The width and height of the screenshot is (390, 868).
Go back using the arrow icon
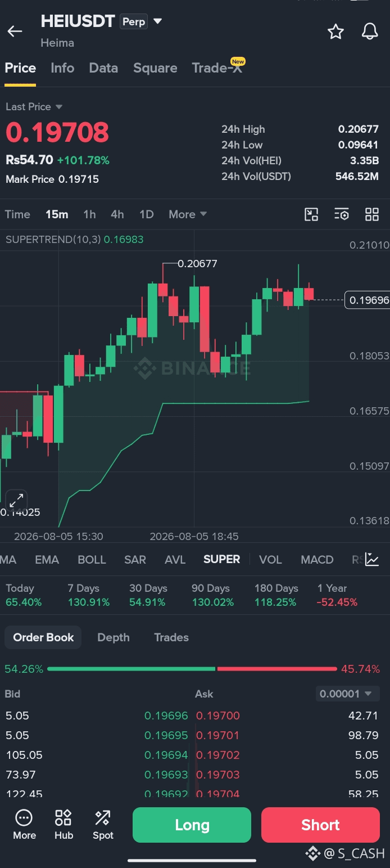[x=15, y=32]
